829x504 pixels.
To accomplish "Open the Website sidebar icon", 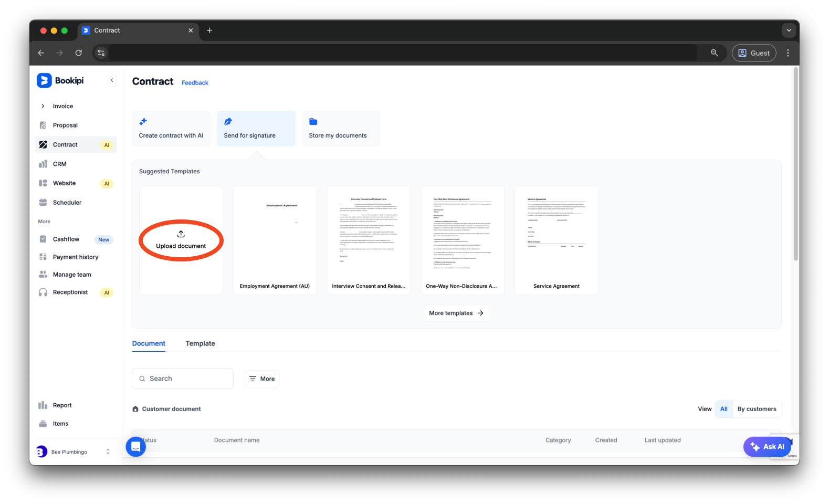I will pyautogui.click(x=43, y=183).
